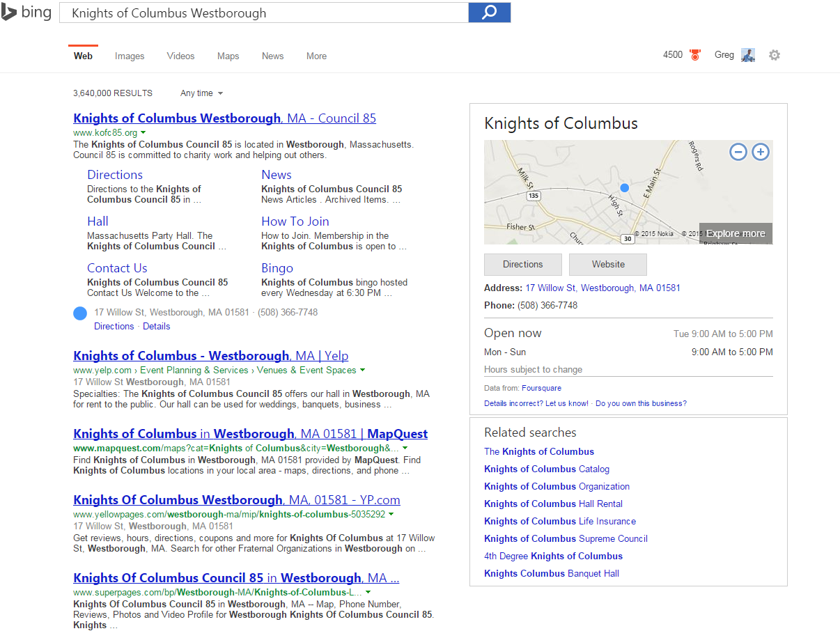Open the More menu tab

point(316,56)
